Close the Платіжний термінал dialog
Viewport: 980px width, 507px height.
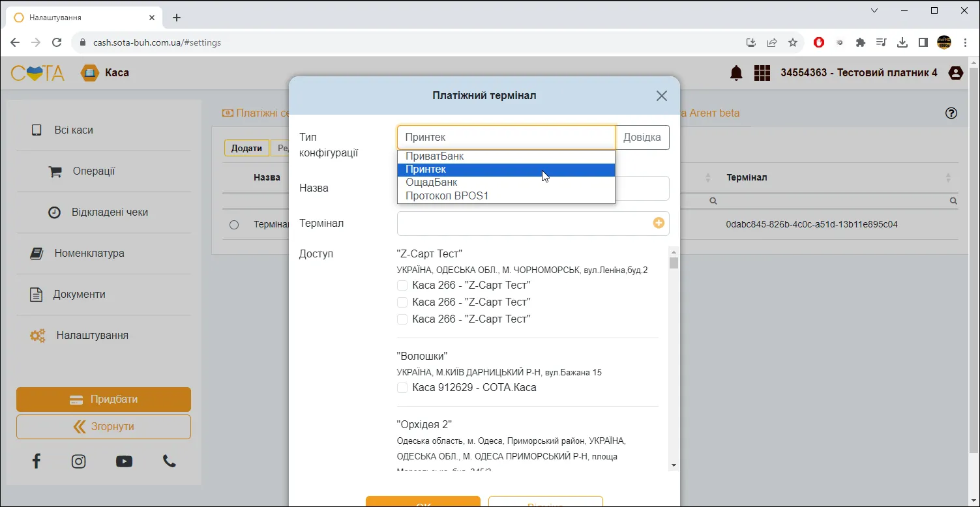click(x=662, y=96)
